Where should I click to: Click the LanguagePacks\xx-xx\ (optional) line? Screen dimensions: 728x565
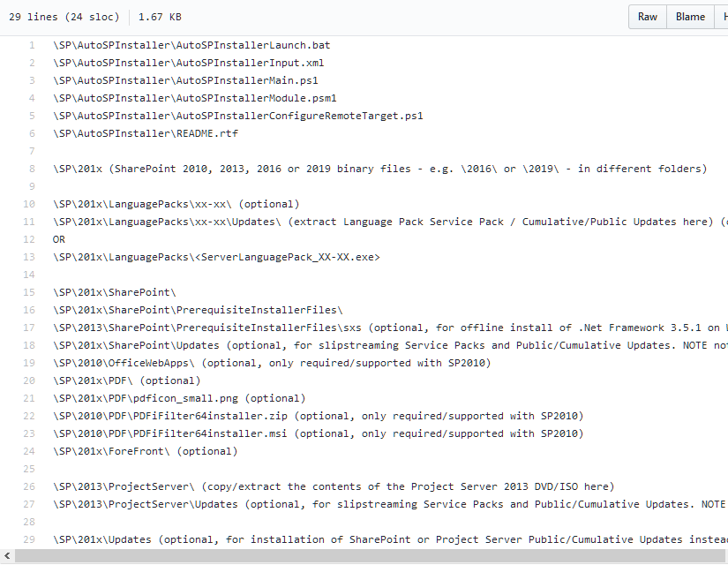[176, 204]
